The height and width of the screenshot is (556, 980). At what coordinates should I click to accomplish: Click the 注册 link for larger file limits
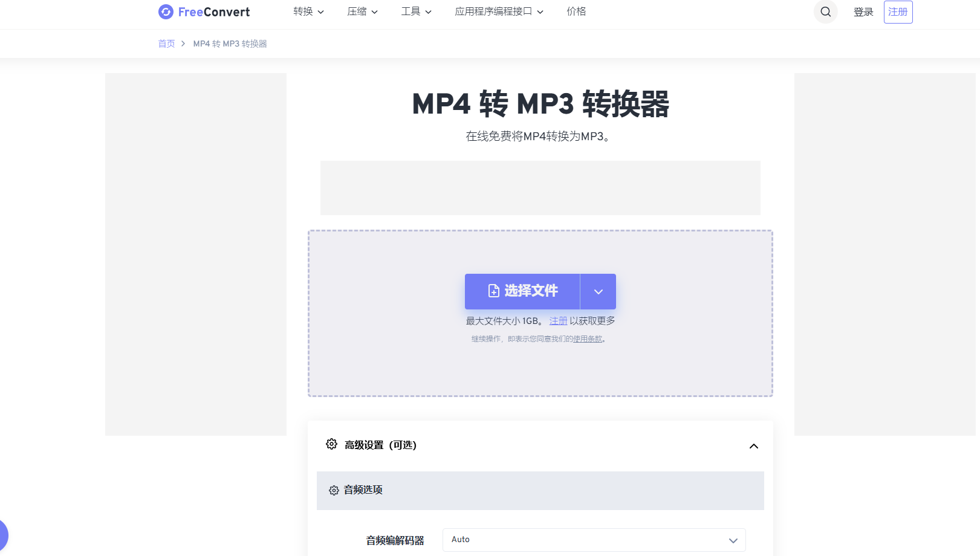(x=559, y=320)
